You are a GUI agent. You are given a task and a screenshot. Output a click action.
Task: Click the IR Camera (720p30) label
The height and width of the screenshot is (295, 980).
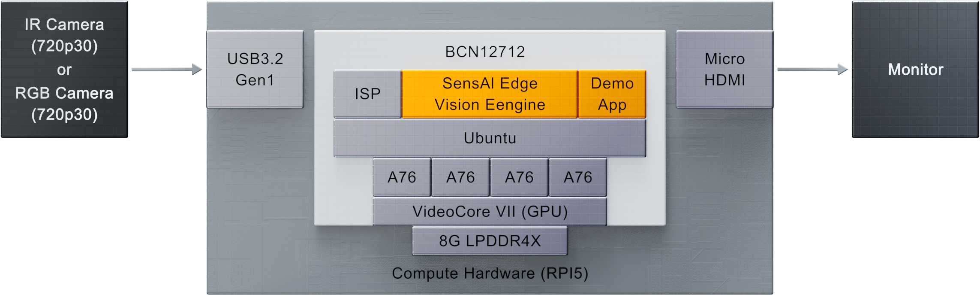click(x=64, y=35)
